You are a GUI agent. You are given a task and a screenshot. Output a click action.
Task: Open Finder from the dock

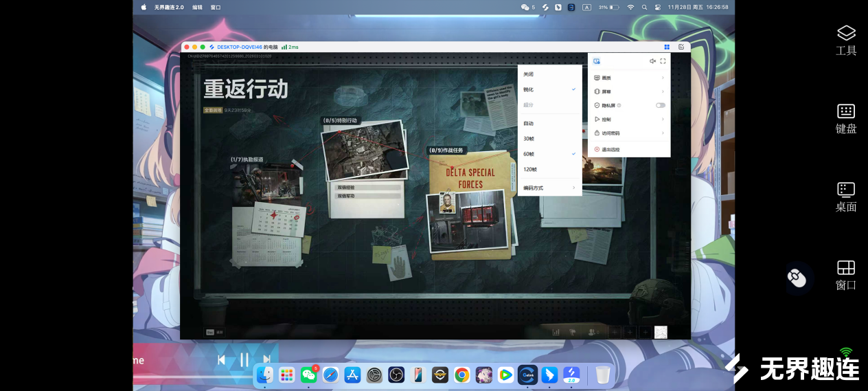coord(265,375)
